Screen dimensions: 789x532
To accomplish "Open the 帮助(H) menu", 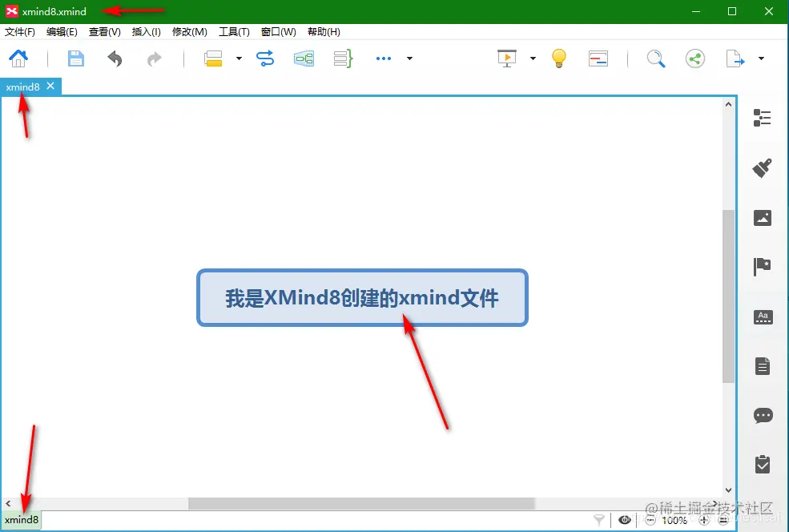I will click(324, 32).
